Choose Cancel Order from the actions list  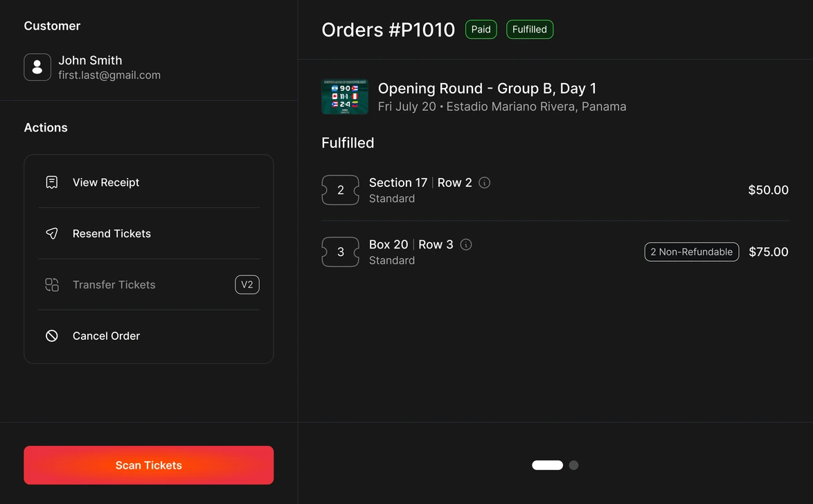149,336
